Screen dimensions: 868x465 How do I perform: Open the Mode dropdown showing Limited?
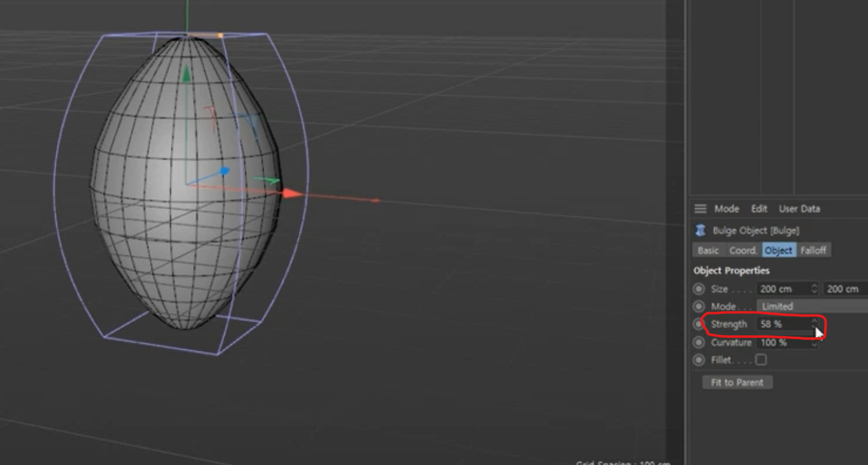812,306
